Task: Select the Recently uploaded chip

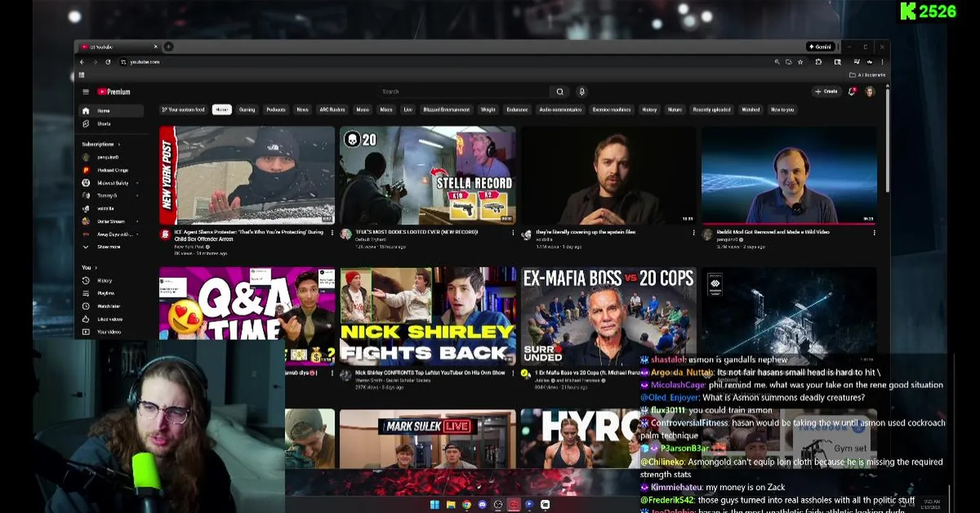Action: pyautogui.click(x=711, y=110)
